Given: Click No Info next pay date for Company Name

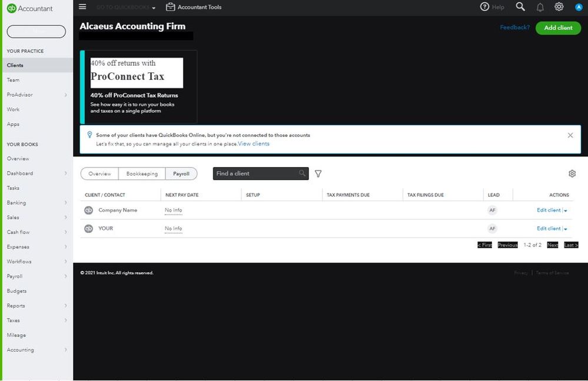Looking at the screenshot, I should coord(173,210).
